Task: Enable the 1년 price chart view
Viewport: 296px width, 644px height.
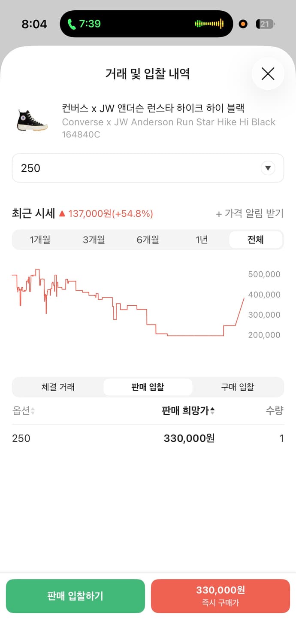Action: point(202,240)
